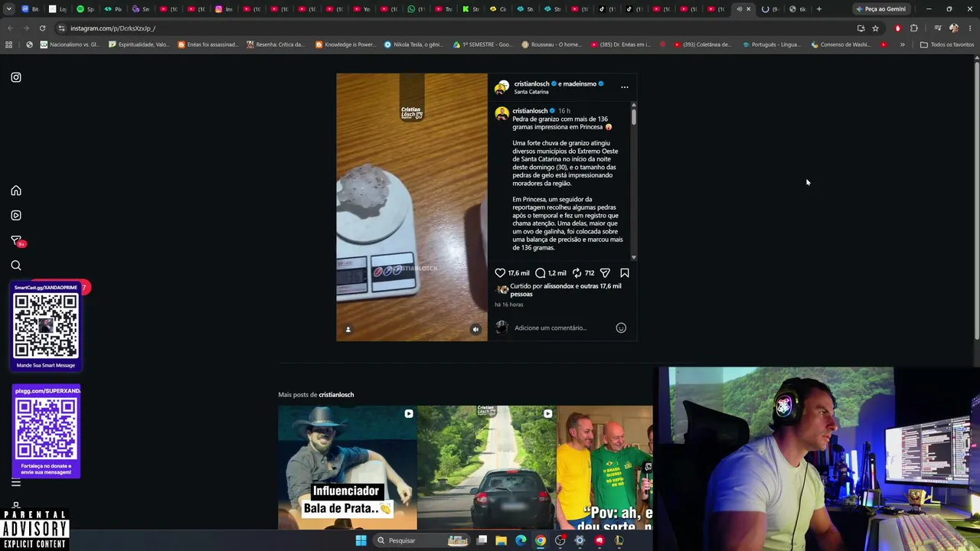Open the apps grid in bookmarks bar
Viewport: 980px width, 551px height.
click(9, 44)
